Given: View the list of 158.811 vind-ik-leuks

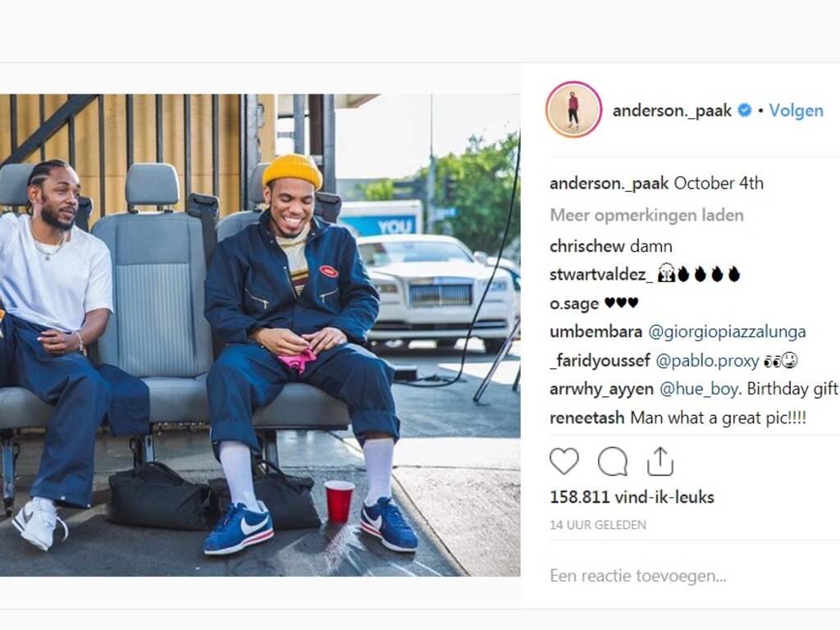Looking at the screenshot, I should 632,497.
